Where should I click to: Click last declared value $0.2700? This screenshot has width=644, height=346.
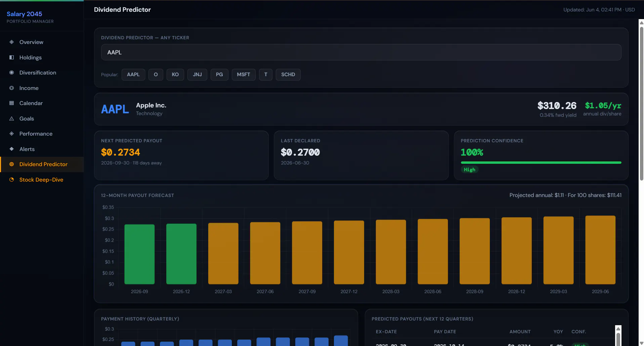pos(300,152)
